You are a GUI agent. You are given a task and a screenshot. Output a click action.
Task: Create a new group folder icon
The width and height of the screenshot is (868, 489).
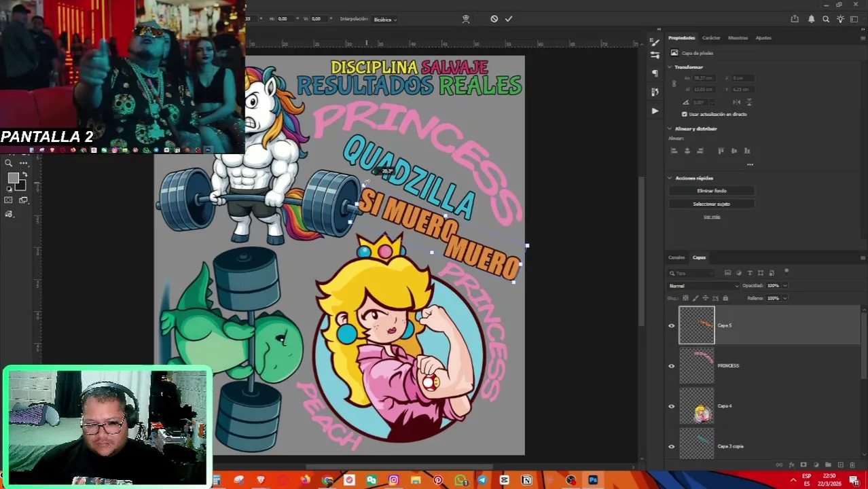(828, 465)
